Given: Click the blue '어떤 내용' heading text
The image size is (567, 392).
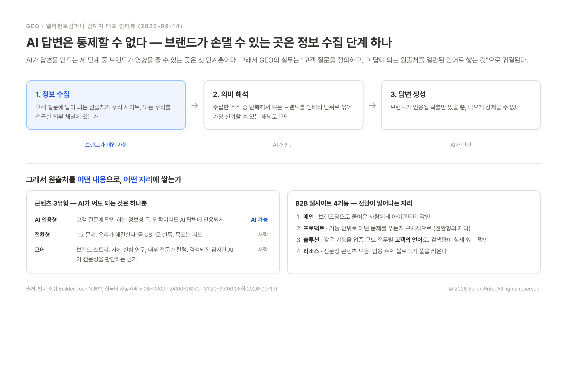Looking at the screenshot, I should tap(91, 179).
